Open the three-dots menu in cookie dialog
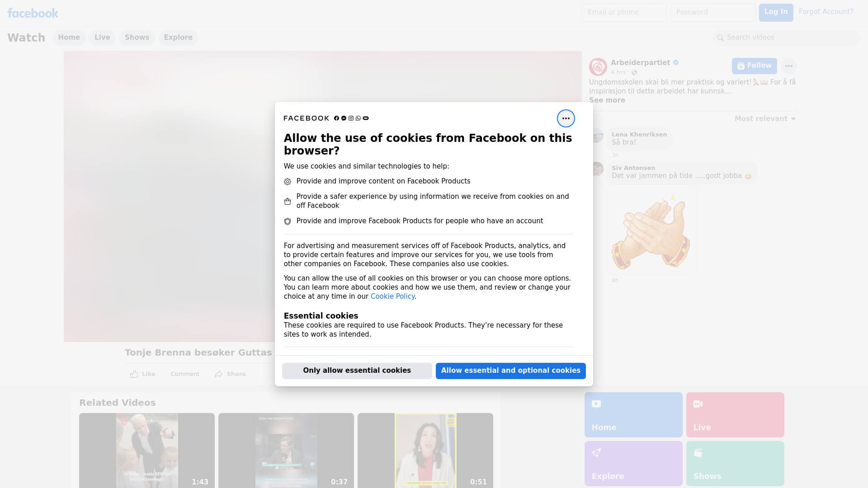 [x=566, y=118]
